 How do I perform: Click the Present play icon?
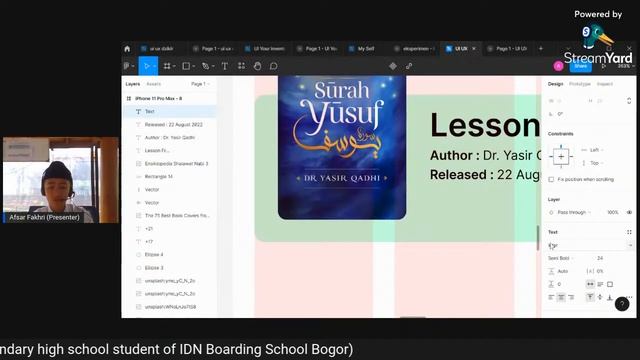click(x=604, y=66)
